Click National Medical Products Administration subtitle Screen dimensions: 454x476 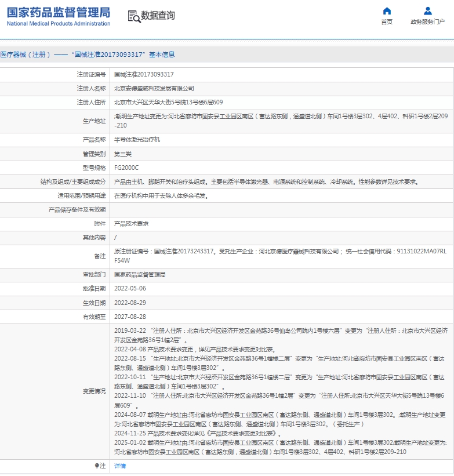(x=59, y=23)
